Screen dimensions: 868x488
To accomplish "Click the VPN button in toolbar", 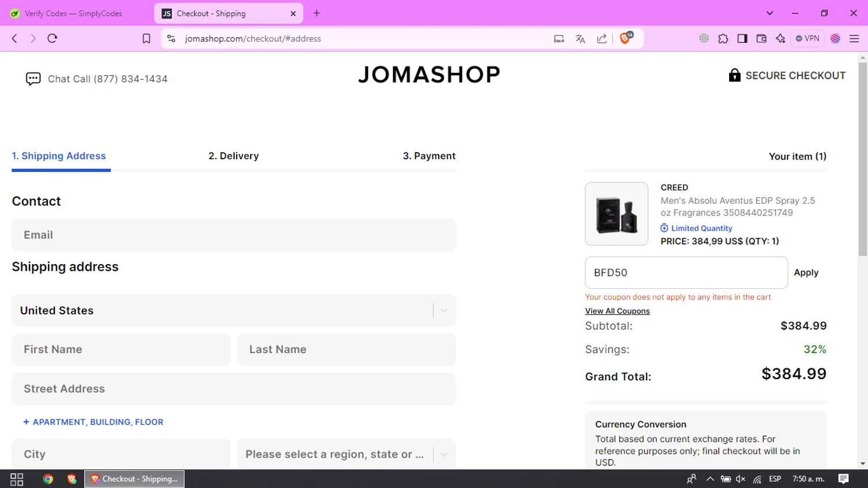I will pos(808,38).
